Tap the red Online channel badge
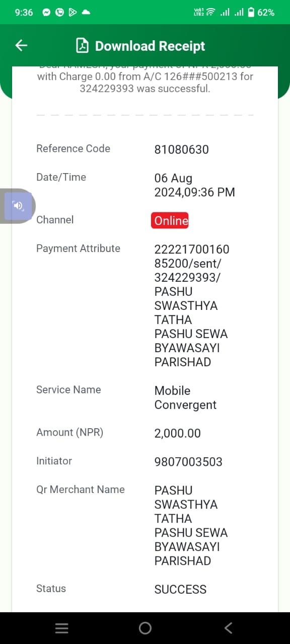This screenshot has height=644, width=290. tap(170, 220)
